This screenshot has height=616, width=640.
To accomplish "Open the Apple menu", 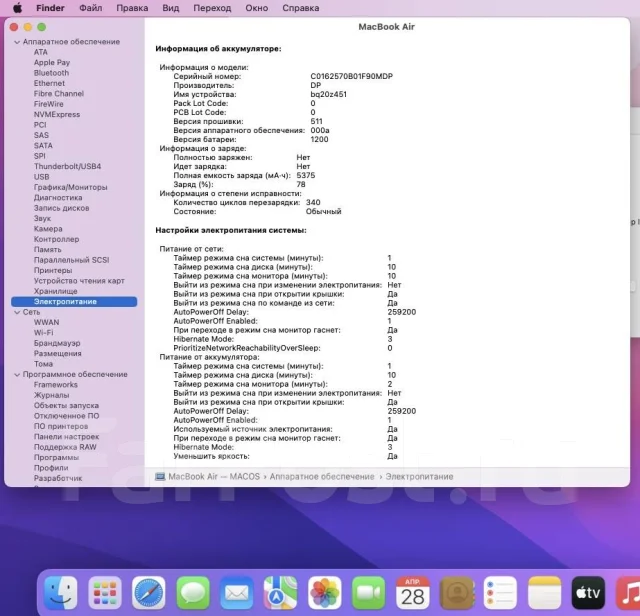I will click(x=18, y=8).
